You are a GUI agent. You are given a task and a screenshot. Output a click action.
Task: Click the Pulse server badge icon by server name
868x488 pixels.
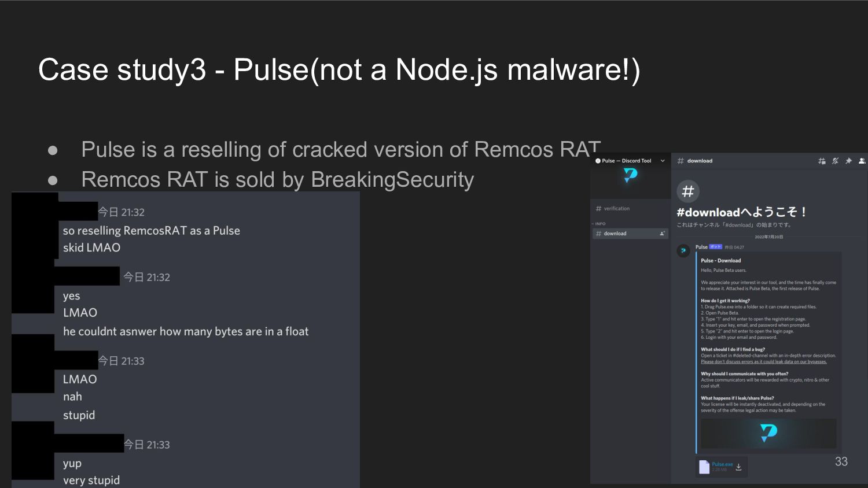tap(598, 161)
